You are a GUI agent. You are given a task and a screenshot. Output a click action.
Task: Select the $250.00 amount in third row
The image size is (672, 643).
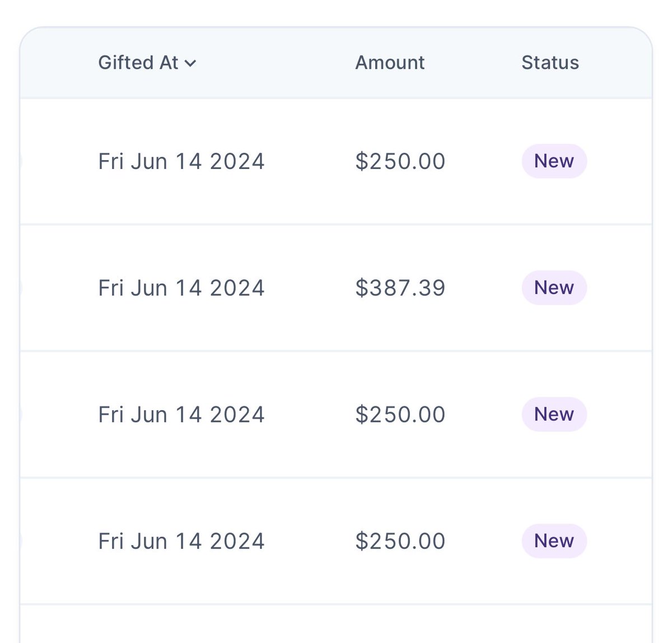click(400, 414)
